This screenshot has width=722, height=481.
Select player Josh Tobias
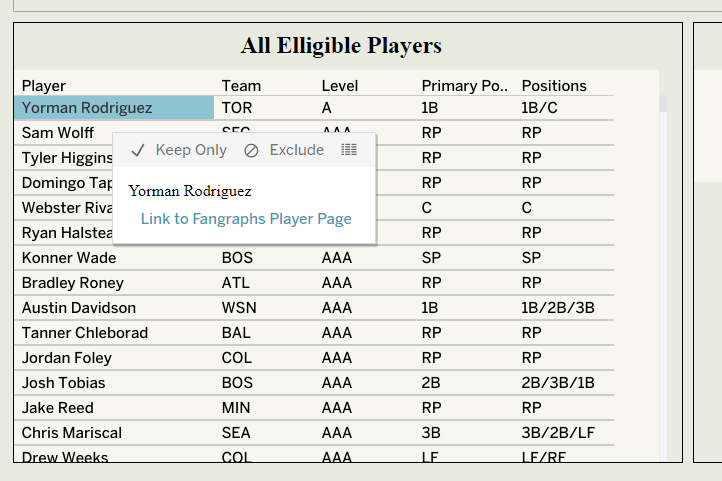pyautogui.click(x=64, y=383)
